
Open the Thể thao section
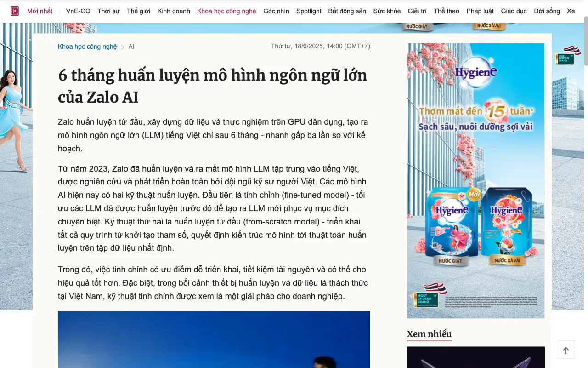click(x=447, y=11)
